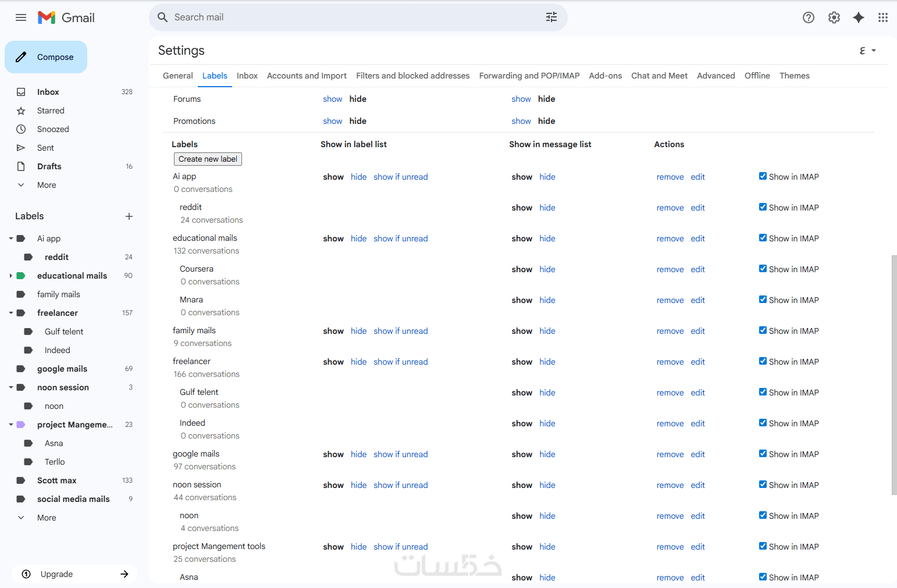The width and height of the screenshot is (897, 588).
Task: Click remove link for reddit label
Action: [x=670, y=208]
